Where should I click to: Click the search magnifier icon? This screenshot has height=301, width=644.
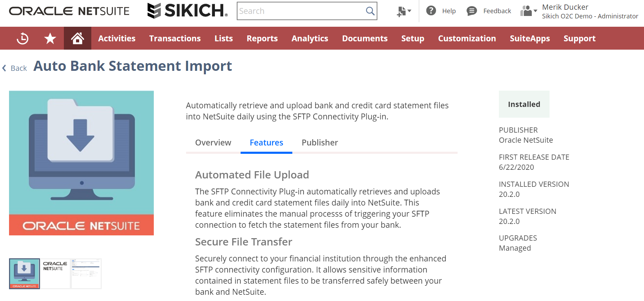point(370,11)
